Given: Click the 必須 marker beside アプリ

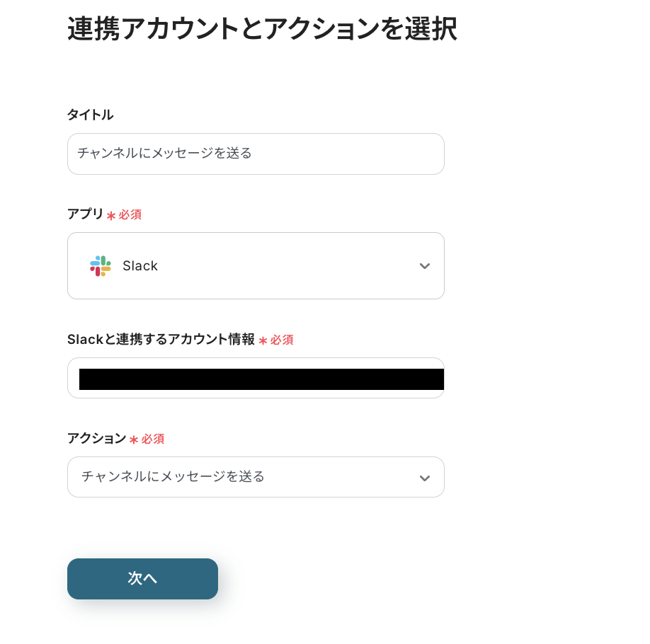Looking at the screenshot, I should pyautogui.click(x=130, y=214).
